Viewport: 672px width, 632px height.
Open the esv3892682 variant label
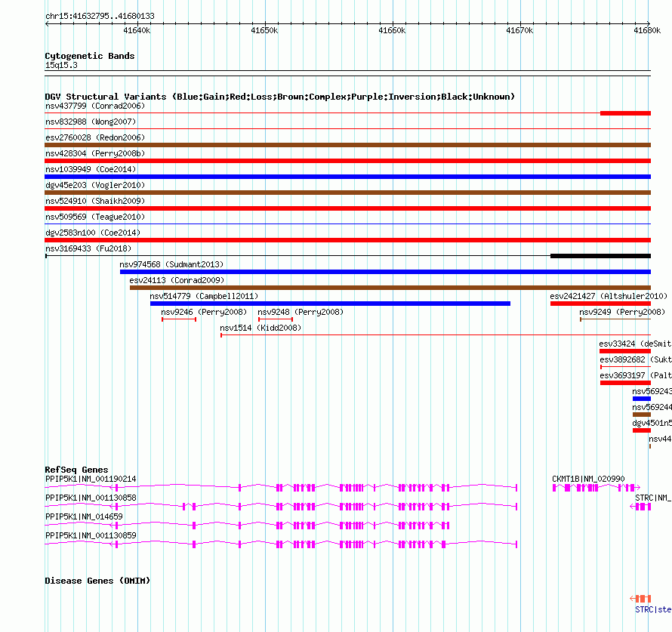click(x=636, y=359)
